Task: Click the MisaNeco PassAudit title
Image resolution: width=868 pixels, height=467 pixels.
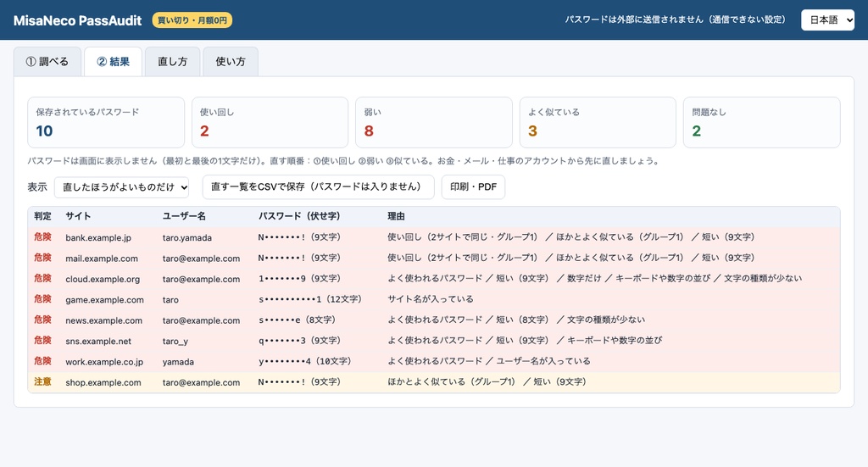Action: [77, 20]
